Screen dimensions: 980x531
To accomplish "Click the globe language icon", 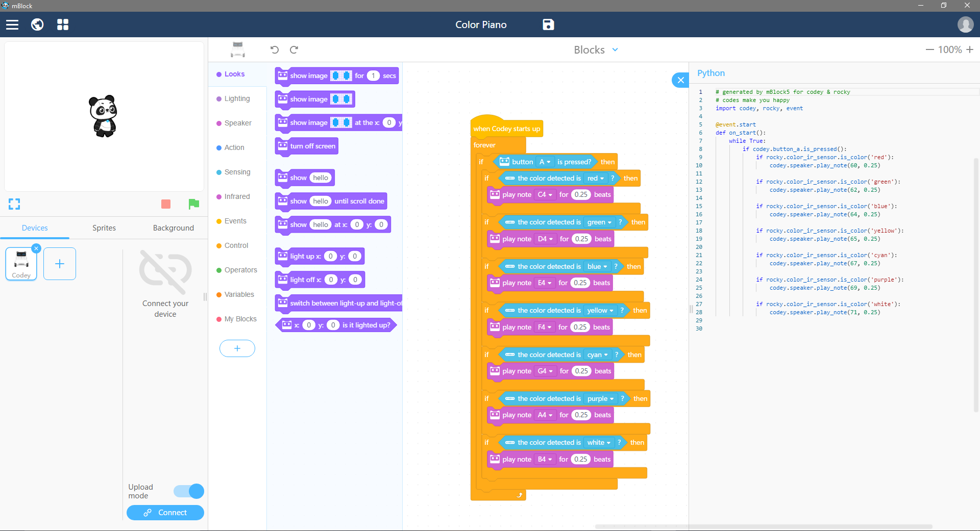I will pos(37,24).
